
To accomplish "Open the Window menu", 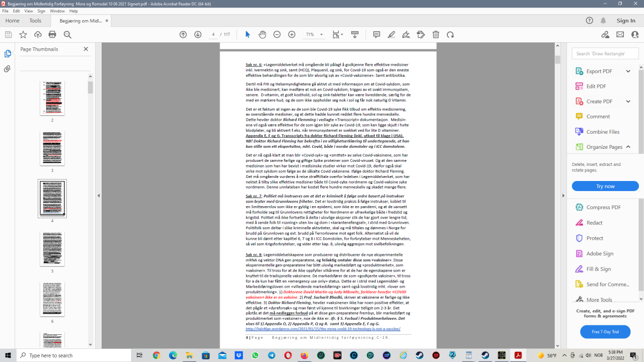I will click(57, 11).
